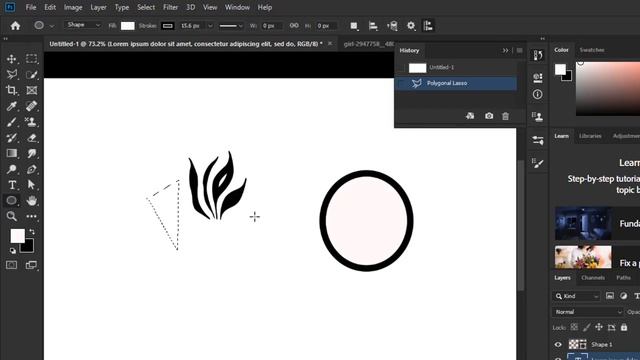Open the Select menu
Screen dimensions: 640x360
click(x=146, y=7)
